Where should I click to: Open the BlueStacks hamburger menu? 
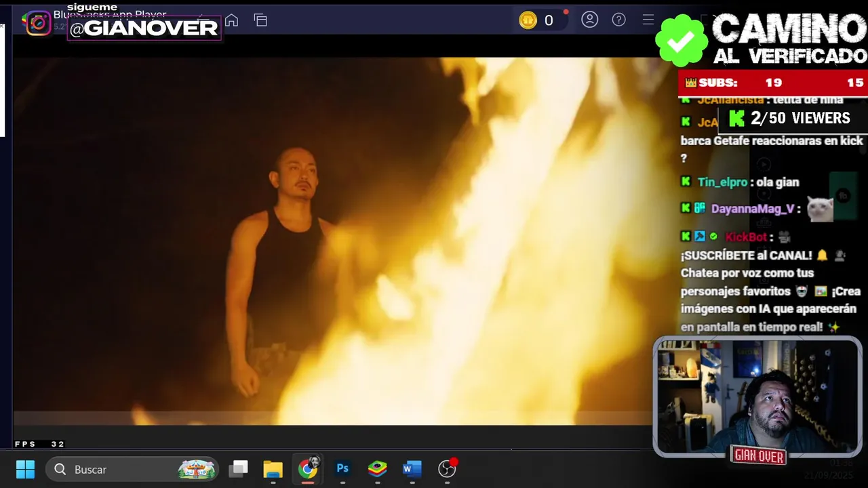click(648, 20)
